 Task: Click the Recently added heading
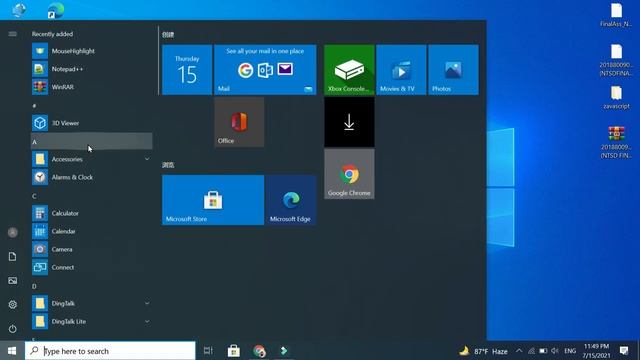pyautogui.click(x=52, y=34)
